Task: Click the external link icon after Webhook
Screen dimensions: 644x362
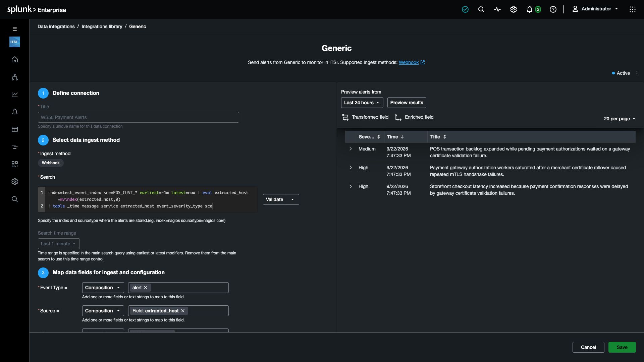Action: [423, 62]
